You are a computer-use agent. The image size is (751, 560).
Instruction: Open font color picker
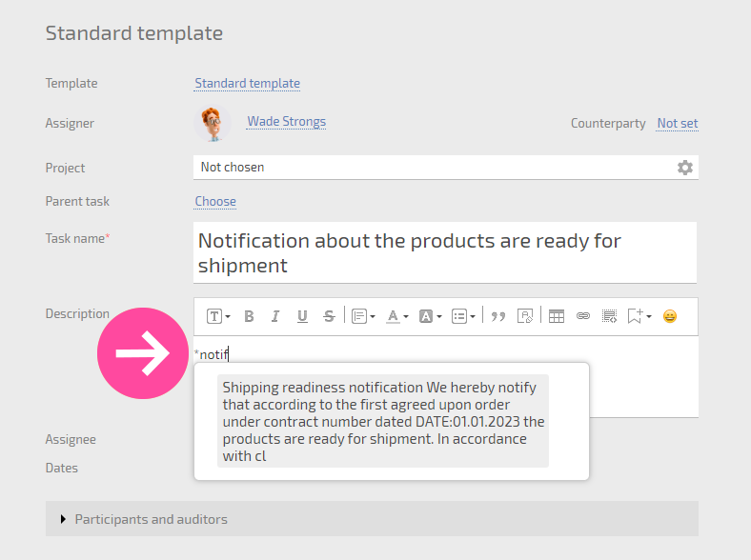pos(397,316)
